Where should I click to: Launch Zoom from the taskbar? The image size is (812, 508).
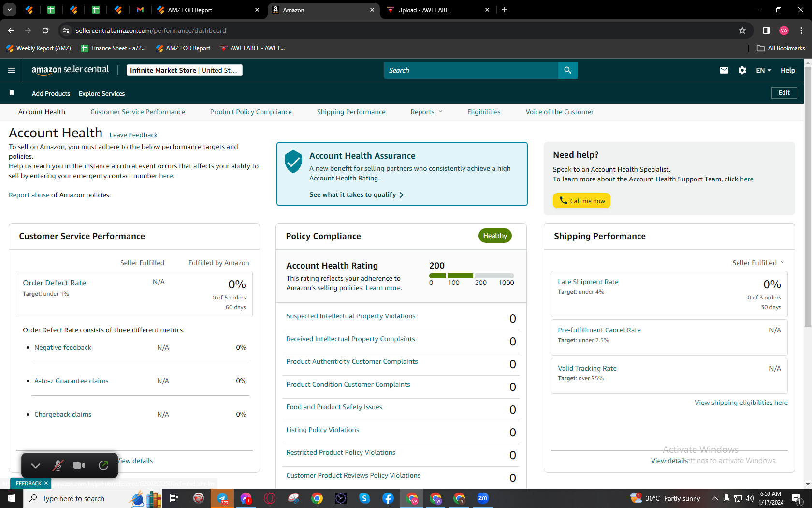tap(483, 498)
